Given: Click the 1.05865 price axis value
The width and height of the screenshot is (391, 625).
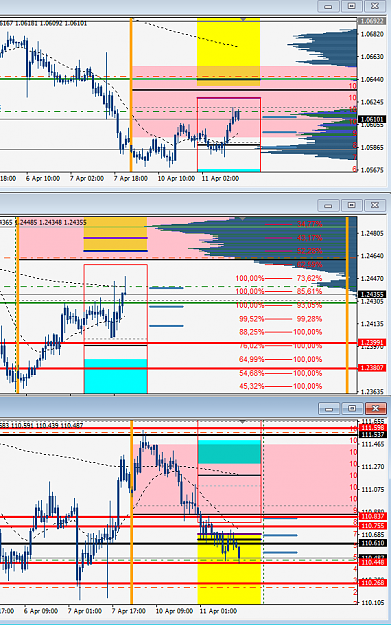Looking at the screenshot, I should click(x=372, y=148).
